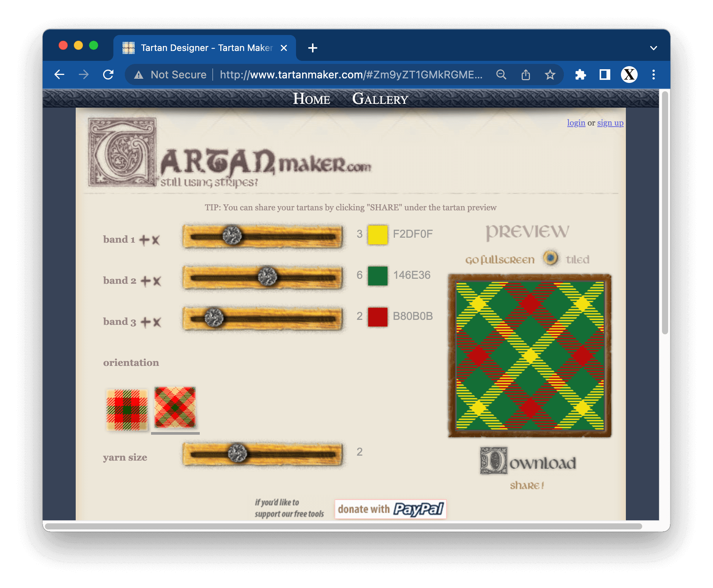Click the TartanMaker.com logo
713x588 pixels.
click(x=229, y=153)
